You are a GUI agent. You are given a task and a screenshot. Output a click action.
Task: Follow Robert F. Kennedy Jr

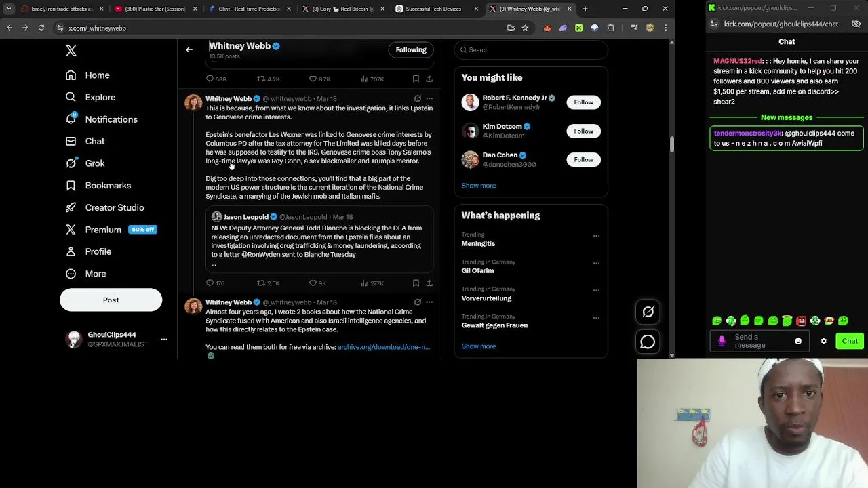pyautogui.click(x=583, y=102)
